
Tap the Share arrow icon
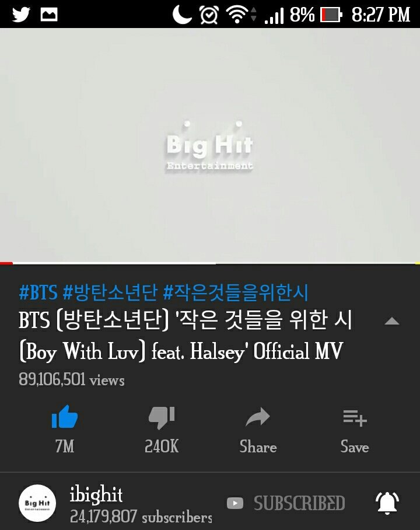point(258,417)
